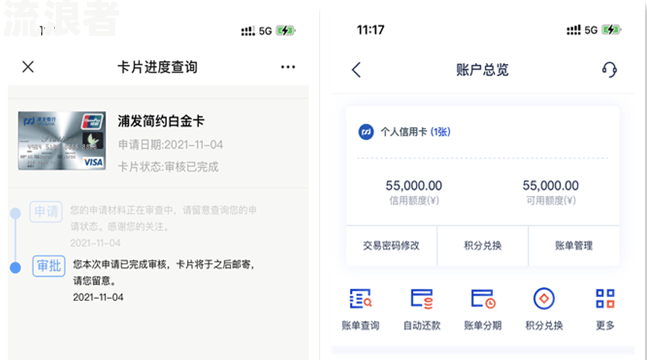Viewport: 647px width, 360px height.
Task: Tap the date 2021-11-04 under approval message
Action: click(x=98, y=297)
